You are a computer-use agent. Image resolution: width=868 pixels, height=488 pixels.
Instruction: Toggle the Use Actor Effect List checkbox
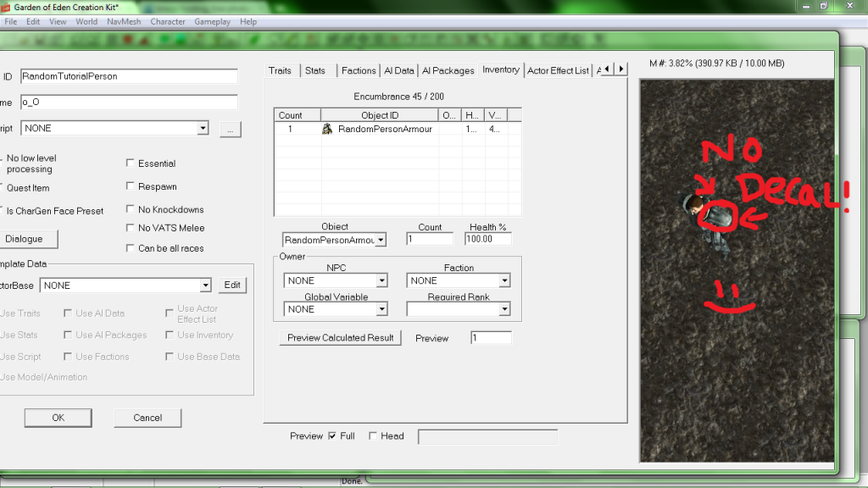(x=170, y=313)
